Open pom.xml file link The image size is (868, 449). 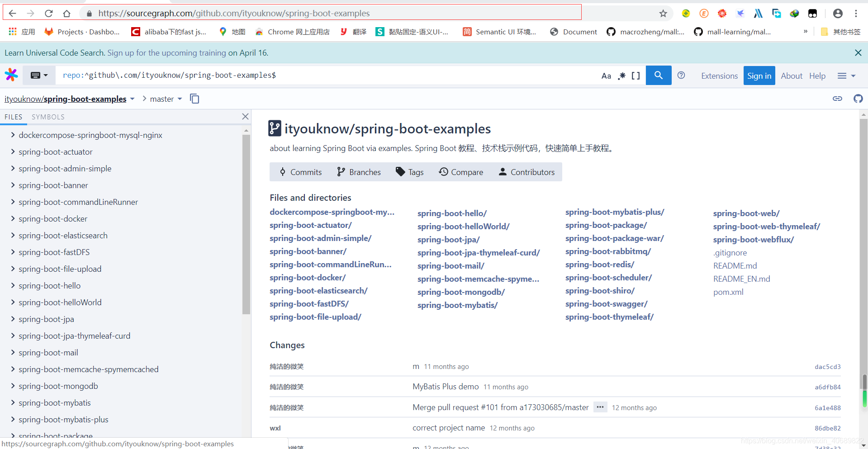tap(728, 292)
